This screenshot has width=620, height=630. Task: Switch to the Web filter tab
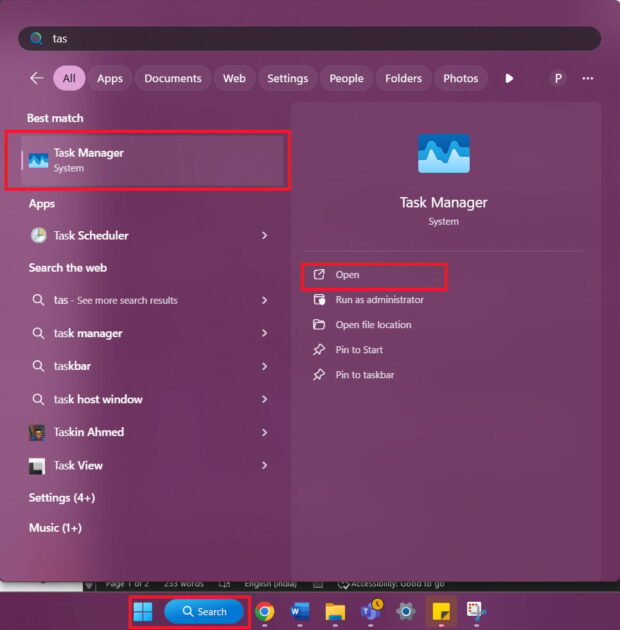(x=234, y=78)
